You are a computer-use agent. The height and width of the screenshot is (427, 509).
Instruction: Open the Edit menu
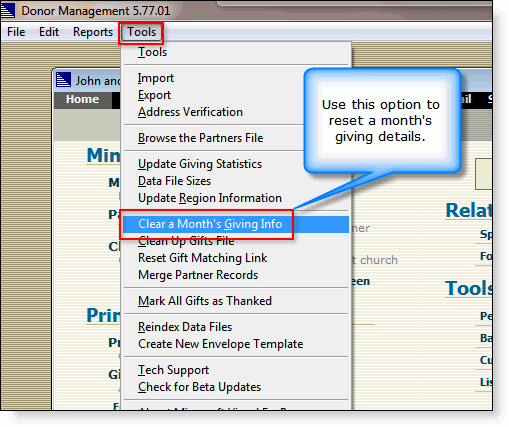coord(49,32)
